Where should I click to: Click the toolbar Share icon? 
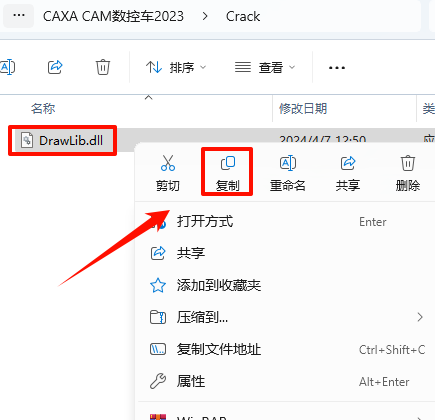pyautogui.click(x=55, y=67)
